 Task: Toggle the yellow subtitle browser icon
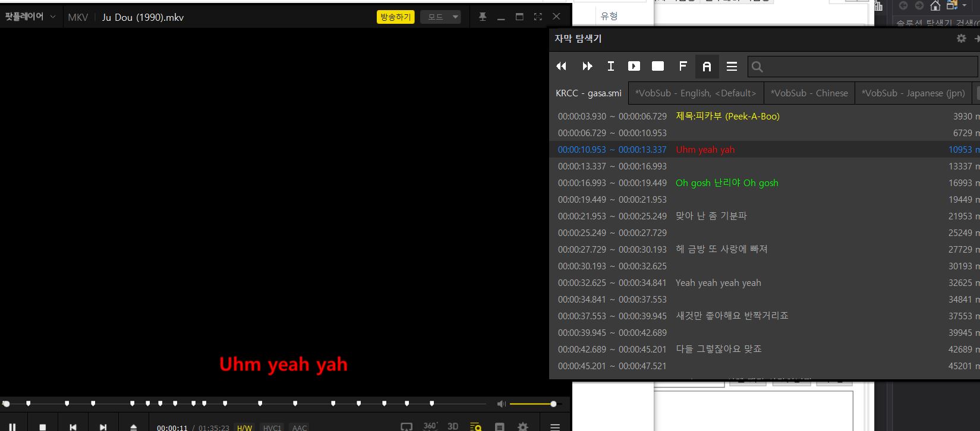(475, 426)
